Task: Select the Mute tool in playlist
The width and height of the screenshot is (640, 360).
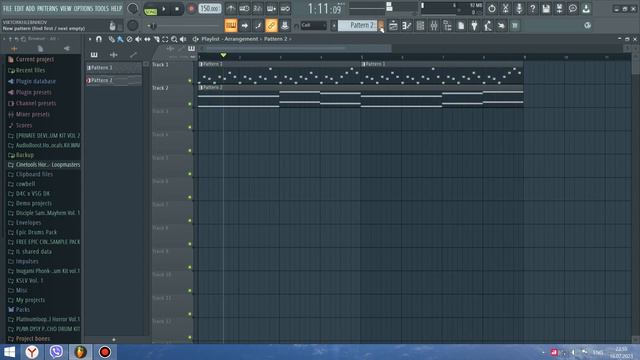Action: coord(138,39)
